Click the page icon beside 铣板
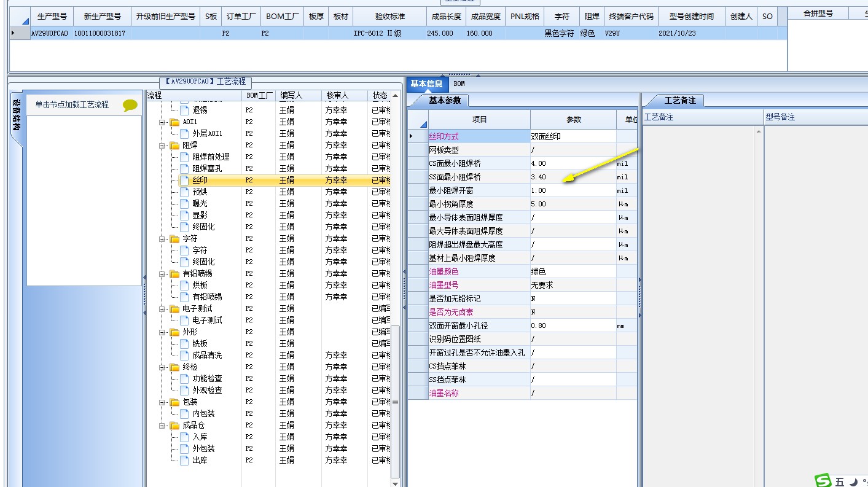This screenshot has height=487, width=868. (x=184, y=343)
